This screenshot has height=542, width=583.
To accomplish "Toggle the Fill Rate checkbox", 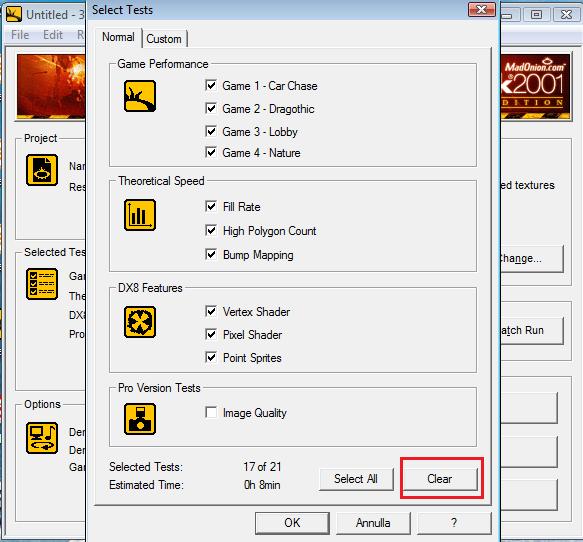I will point(211,206).
